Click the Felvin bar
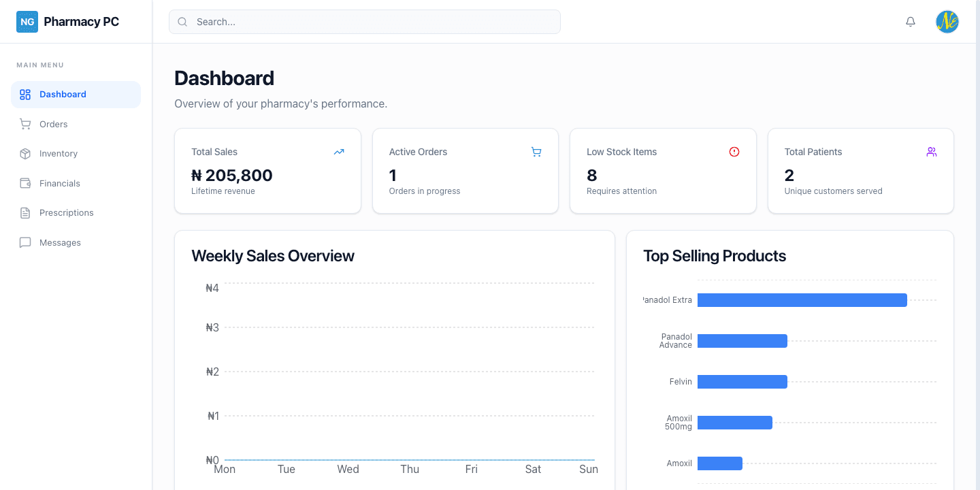This screenshot has width=980, height=490. 742,382
